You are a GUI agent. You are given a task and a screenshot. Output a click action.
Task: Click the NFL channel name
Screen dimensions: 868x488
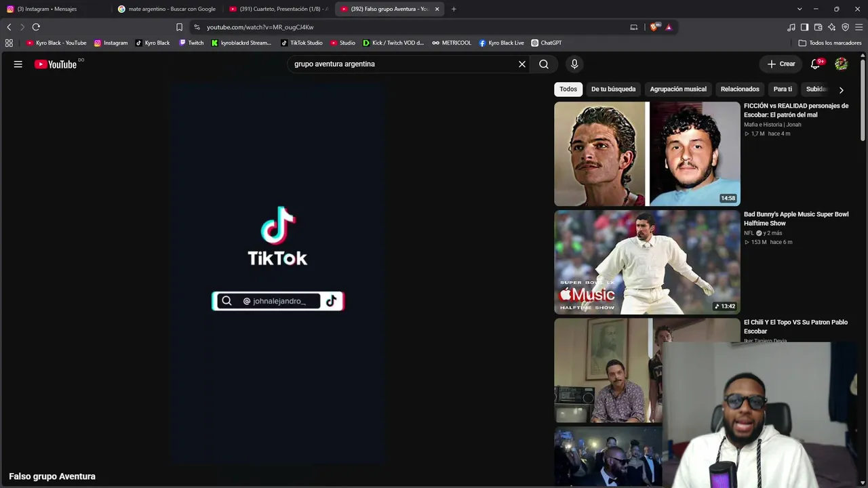tap(749, 233)
